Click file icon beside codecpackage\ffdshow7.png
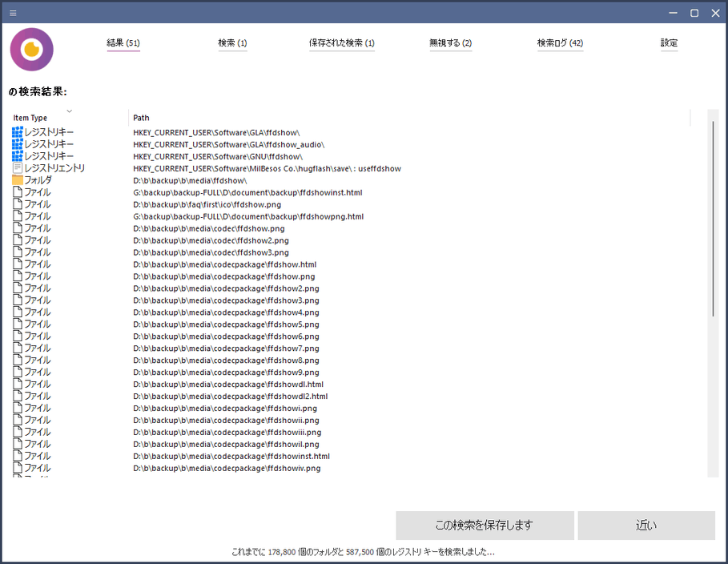The width and height of the screenshot is (728, 564). point(17,348)
